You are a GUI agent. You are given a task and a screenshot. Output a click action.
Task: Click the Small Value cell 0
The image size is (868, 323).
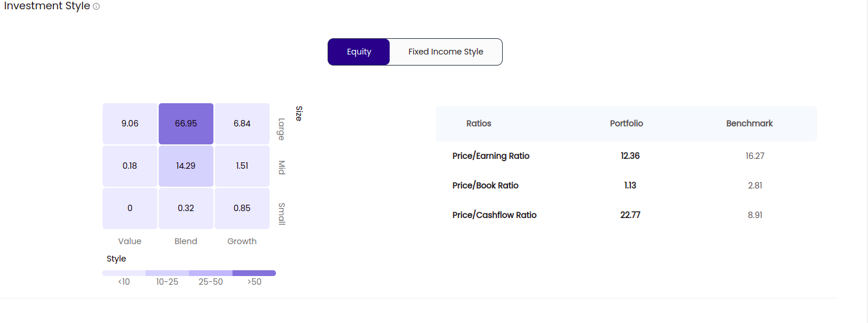coord(130,208)
